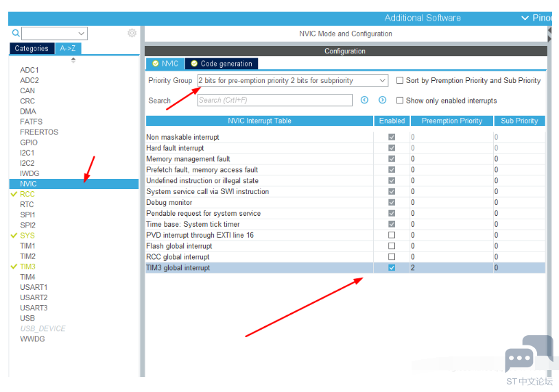Open Additional Software menu
This screenshot has height=392, width=559.
[423, 18]
